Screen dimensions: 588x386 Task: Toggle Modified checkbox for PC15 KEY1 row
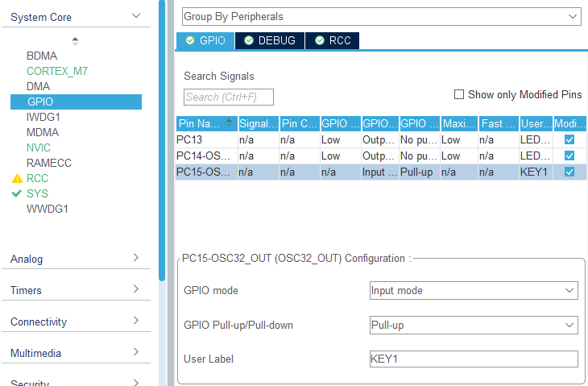coord(569,172)
